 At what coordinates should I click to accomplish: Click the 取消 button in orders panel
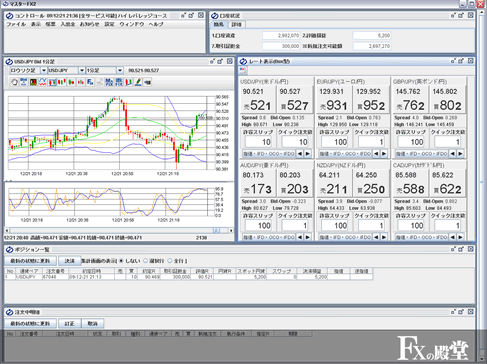tap(92, 323)
